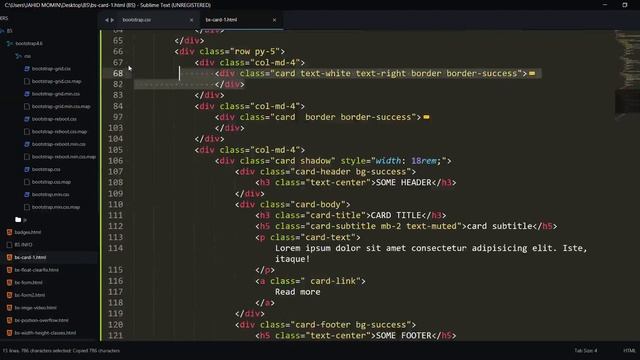Open bs-position-overflow.html from sidebar

tap(42, 320)
